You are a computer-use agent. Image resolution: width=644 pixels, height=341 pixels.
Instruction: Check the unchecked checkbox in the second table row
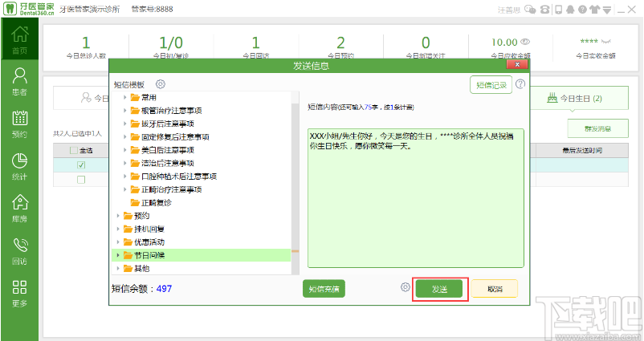81,180
